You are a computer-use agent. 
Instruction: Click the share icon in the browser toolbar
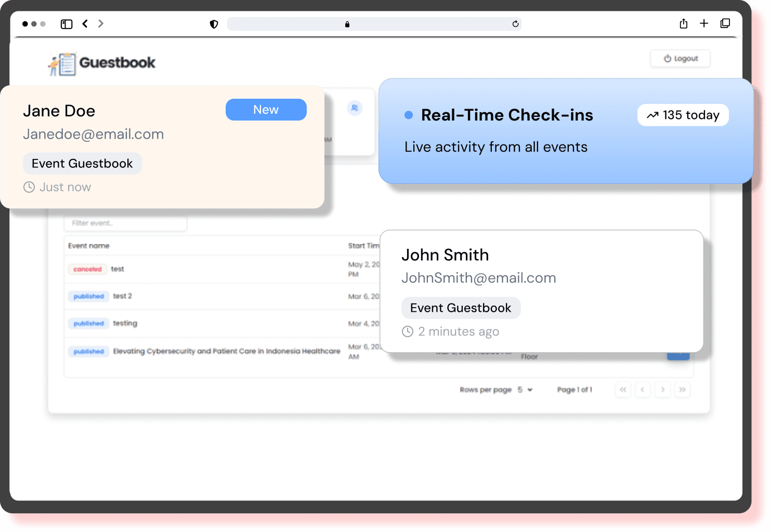coord(683,23)
